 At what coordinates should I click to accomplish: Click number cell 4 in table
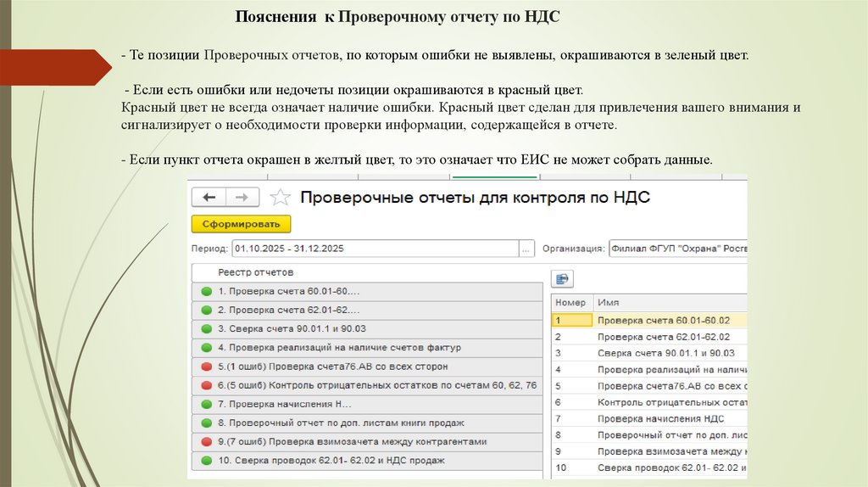572,370
